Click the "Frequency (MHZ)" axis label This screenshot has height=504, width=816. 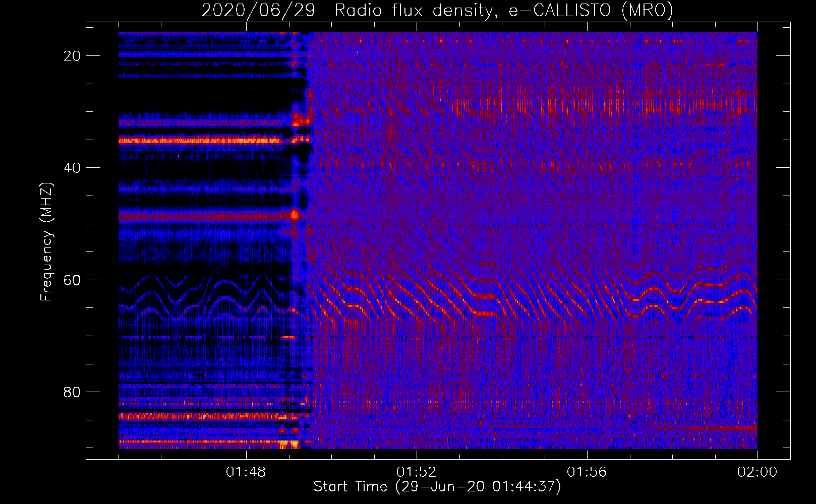[46, 242]
